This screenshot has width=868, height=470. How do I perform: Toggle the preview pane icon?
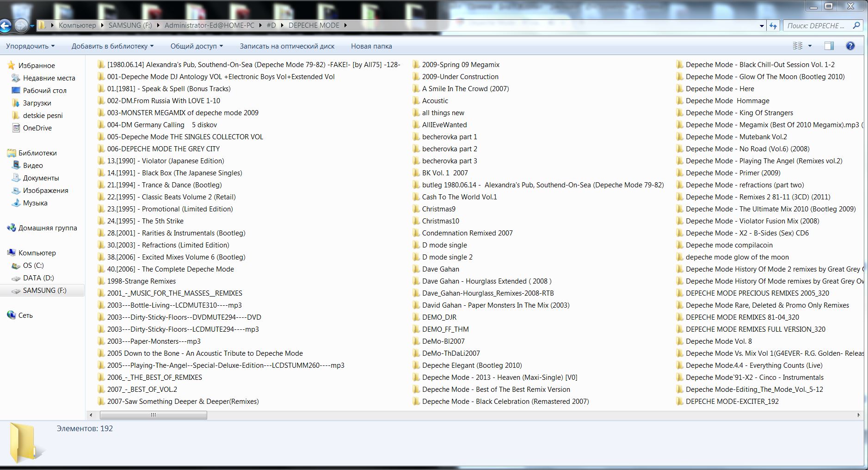click(x=829, y=46)
